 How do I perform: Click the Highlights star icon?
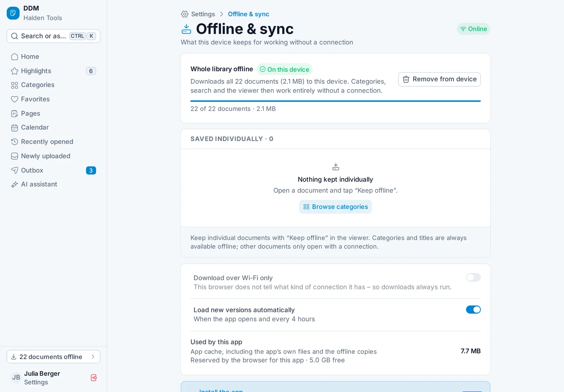(14, 71)
